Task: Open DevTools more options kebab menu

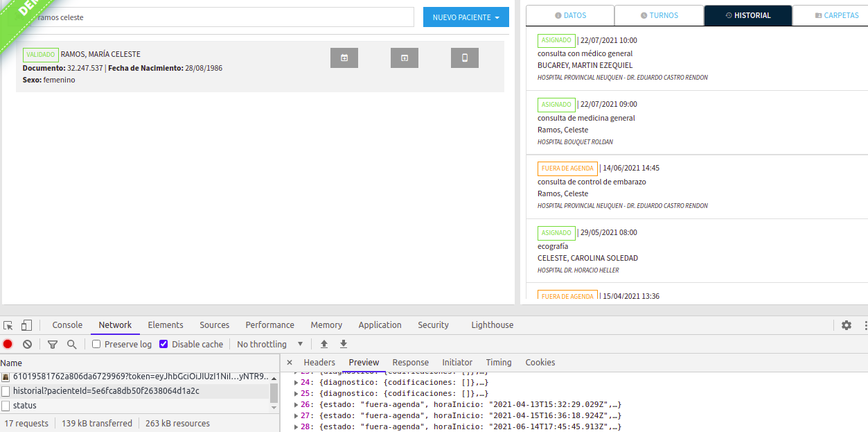Action: point(865,325)
